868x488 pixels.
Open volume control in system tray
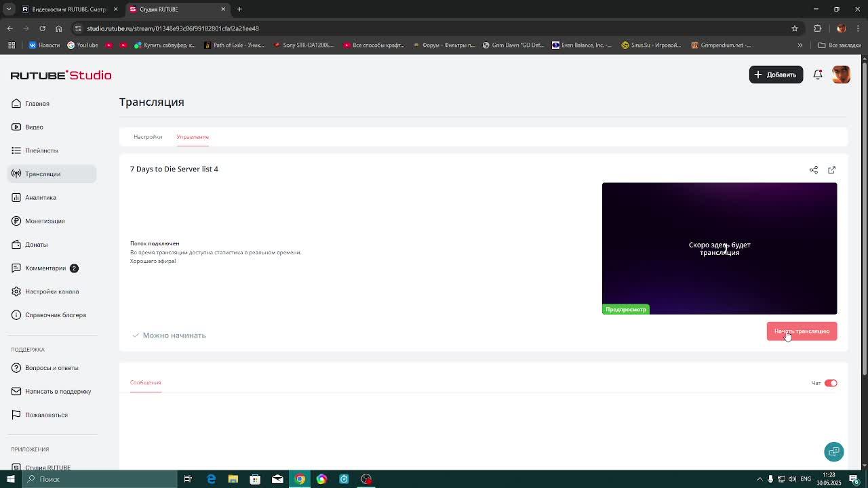pyautogui.click(x=792, y=479)
